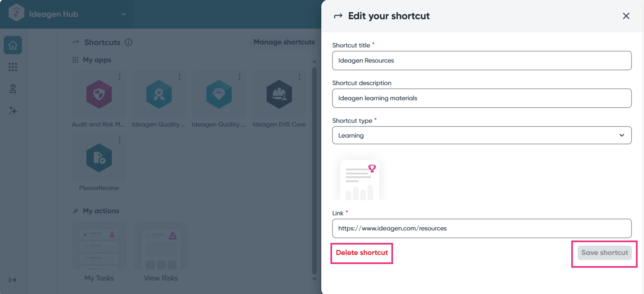Open Audit and Risk Management app icon
The height and width of the screenshot is (294, 644).
[x=99, y=94]
